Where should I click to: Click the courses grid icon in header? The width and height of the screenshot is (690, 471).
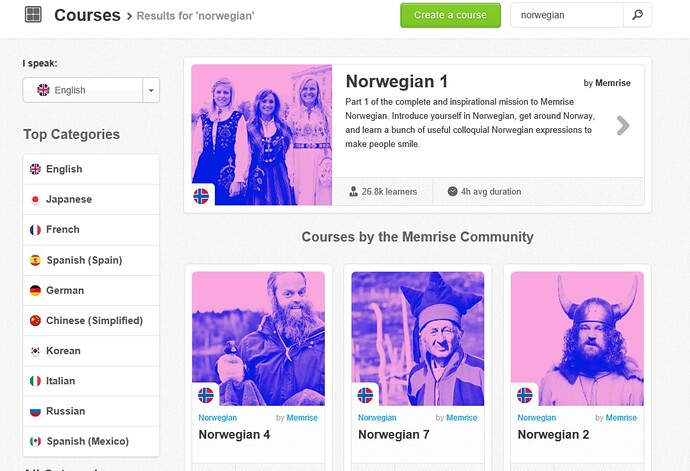click(33, 15)
